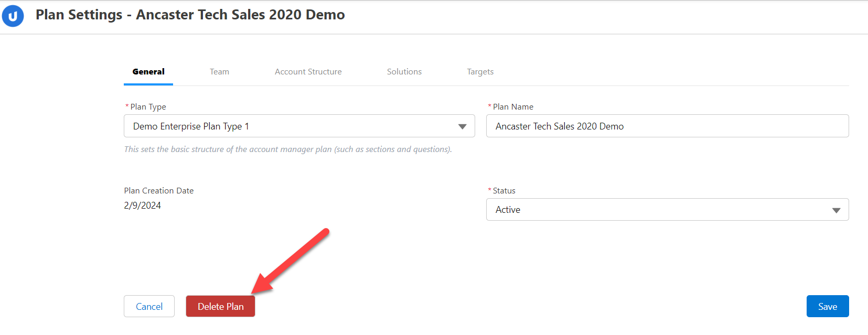Screen dimensions: 868x335
Task: Click the plan creation date 2/9/2024
Action: tap(143, 206)
